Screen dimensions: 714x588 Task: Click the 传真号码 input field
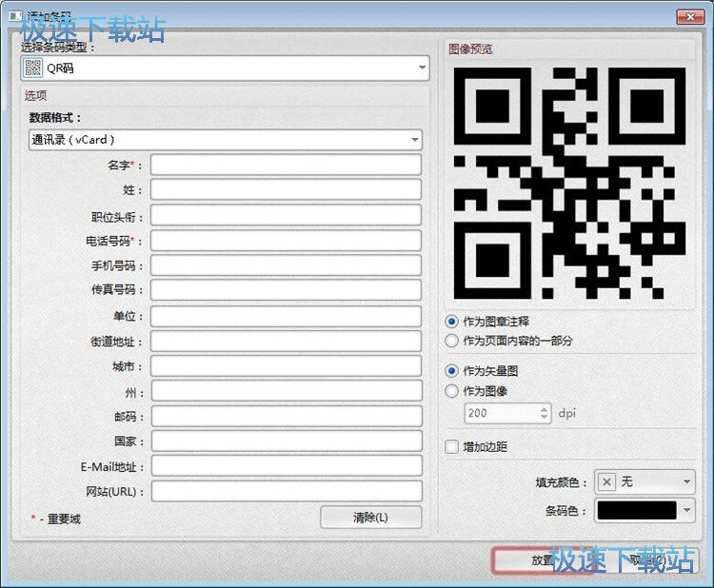tap(286, 290)
